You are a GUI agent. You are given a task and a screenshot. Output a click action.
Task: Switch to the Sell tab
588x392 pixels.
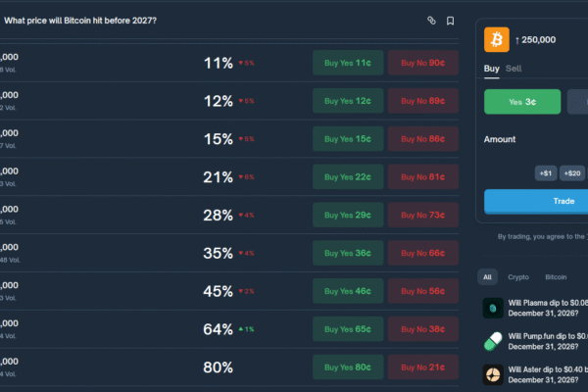(x=514, y=69)
